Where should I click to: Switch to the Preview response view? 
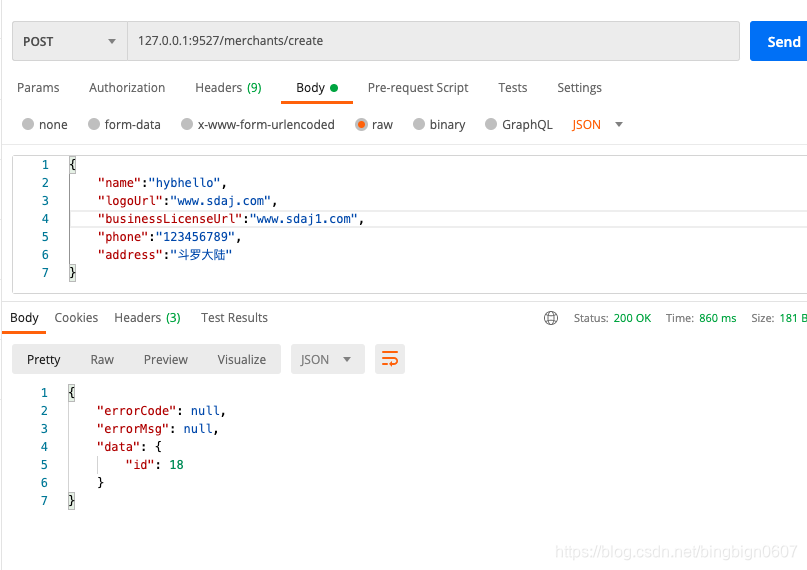click(x=166, y=359)
